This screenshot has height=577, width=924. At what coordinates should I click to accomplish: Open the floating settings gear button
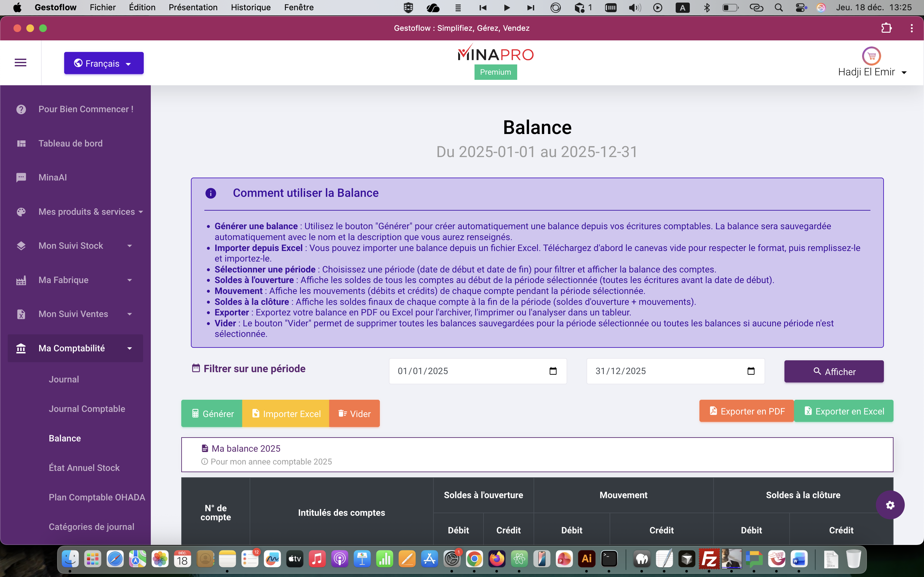coord(890,505)
